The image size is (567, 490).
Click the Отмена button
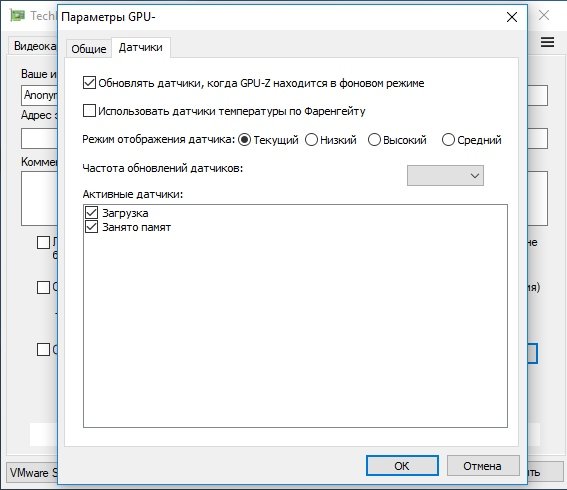coord(483,466)
